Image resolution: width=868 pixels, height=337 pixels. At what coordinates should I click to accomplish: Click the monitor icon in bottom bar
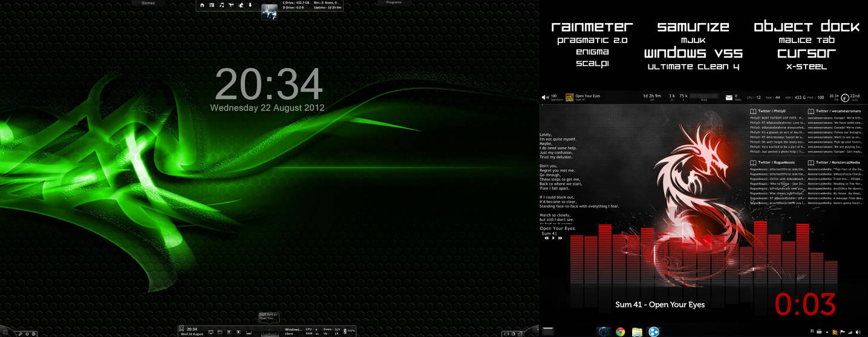point(211,332)
